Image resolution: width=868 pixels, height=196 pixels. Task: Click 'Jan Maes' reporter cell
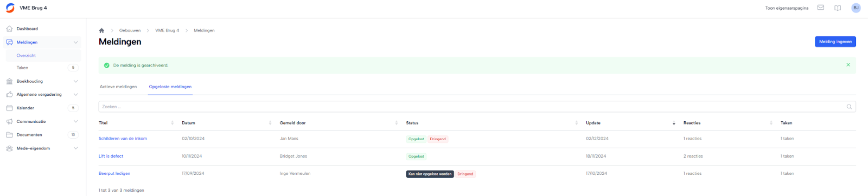289,139
